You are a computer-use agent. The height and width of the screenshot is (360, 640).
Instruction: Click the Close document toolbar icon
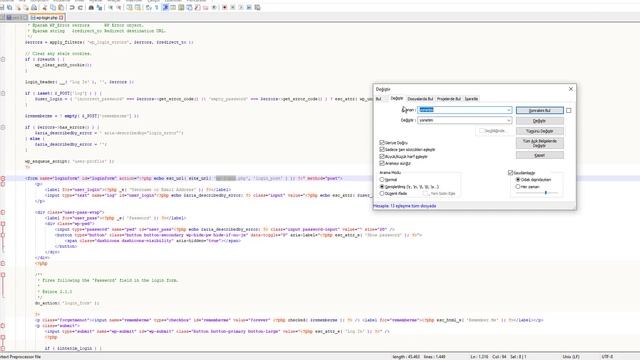(x=18, y=7)
